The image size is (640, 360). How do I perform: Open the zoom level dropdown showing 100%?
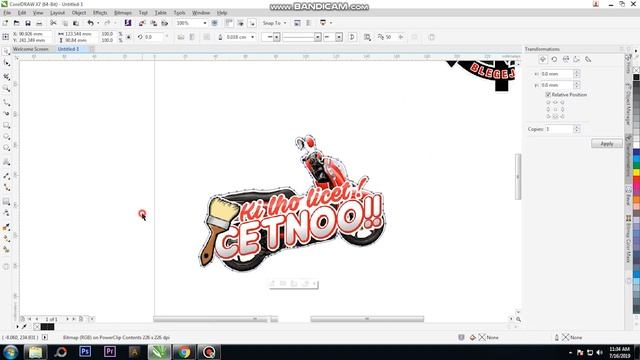[x=204, y=23]
